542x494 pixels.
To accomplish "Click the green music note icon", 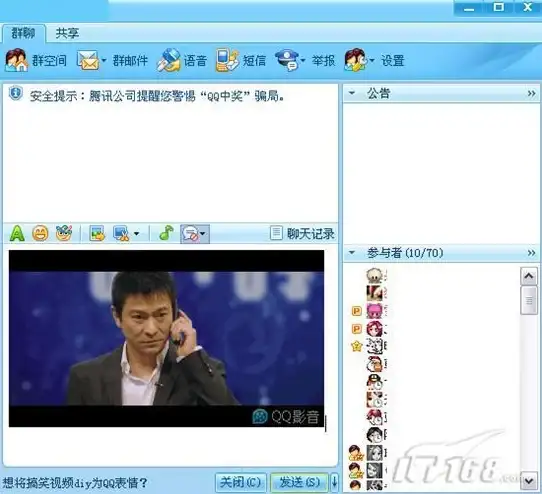I will click(167, 233).
